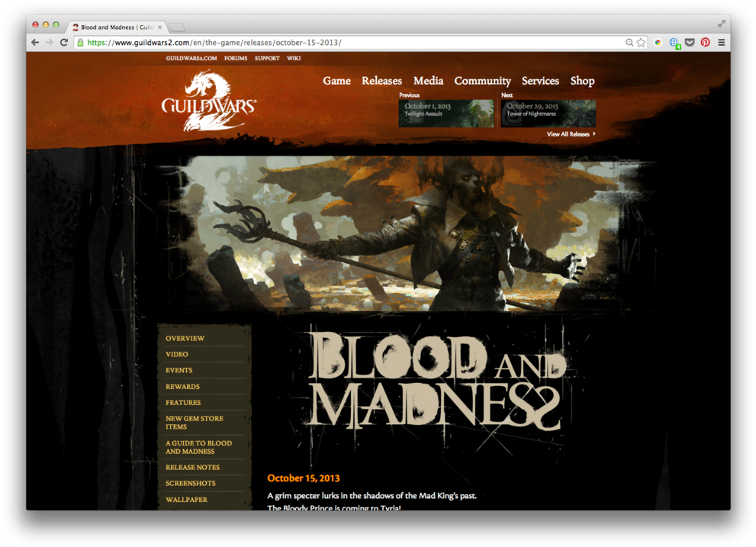Reload the page with the refresh icon
Viewport: 756px width, 547px height.
pos(64,43)
